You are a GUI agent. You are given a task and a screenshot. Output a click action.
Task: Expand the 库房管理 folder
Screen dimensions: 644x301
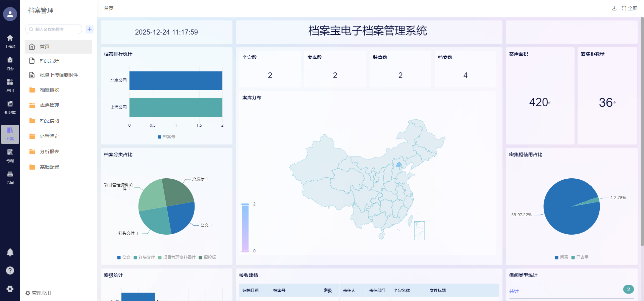[49, 105]
